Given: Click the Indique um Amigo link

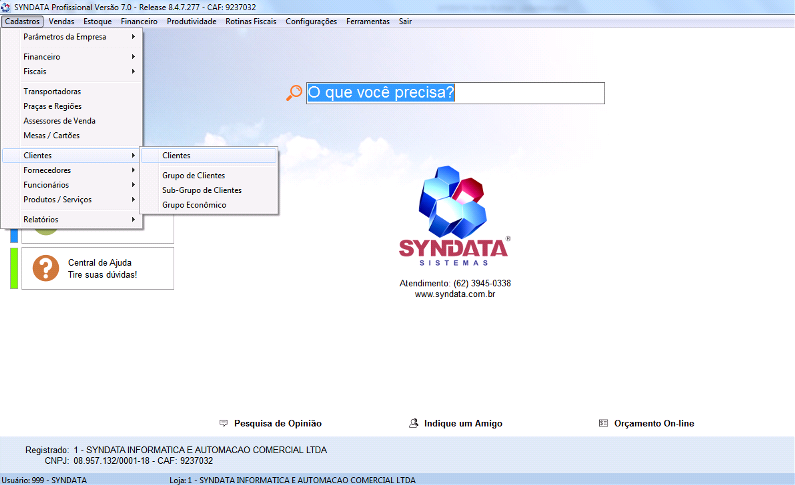Looking at the screenshot, I should (463, 424).
